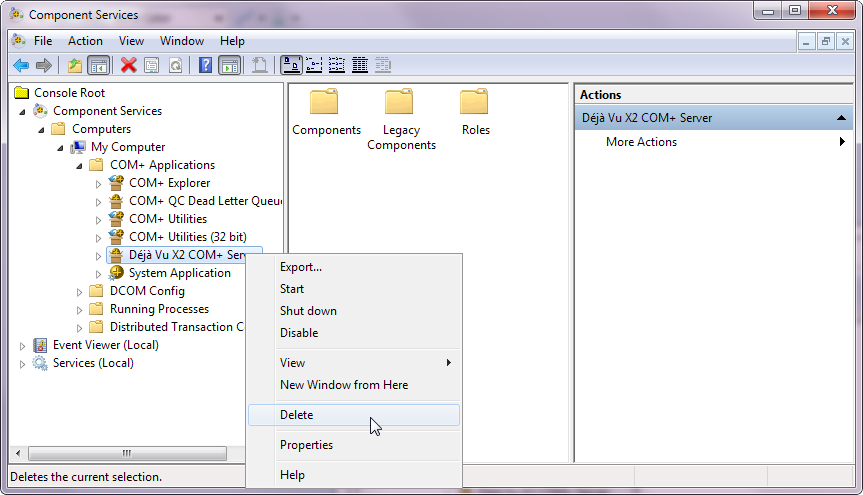The image size is (863, 495).
Task: Expand the Running Processes node
Action: 79,310
